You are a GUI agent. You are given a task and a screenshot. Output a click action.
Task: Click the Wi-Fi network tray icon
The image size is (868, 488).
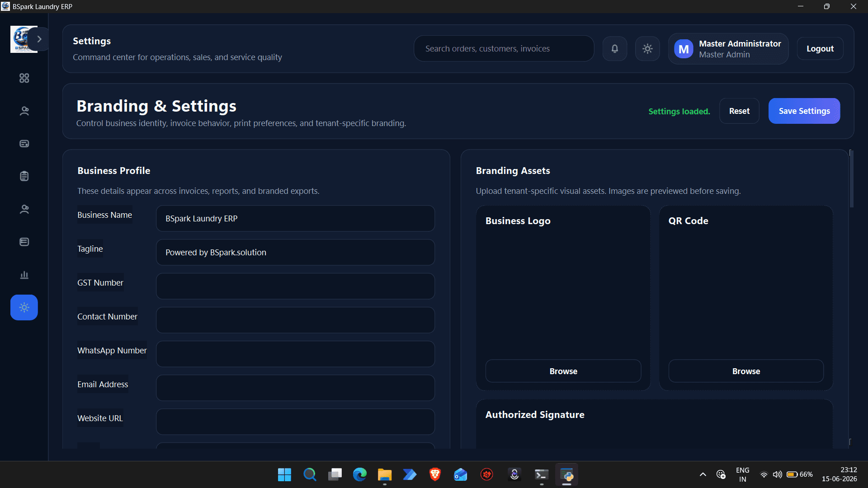[x=764, y=474]
